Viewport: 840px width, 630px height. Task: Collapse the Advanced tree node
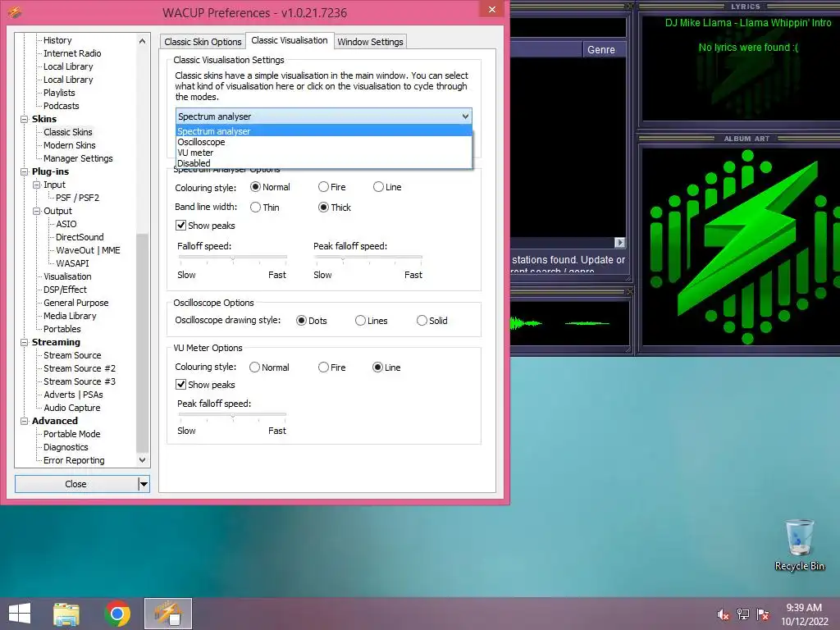(24, 421)
